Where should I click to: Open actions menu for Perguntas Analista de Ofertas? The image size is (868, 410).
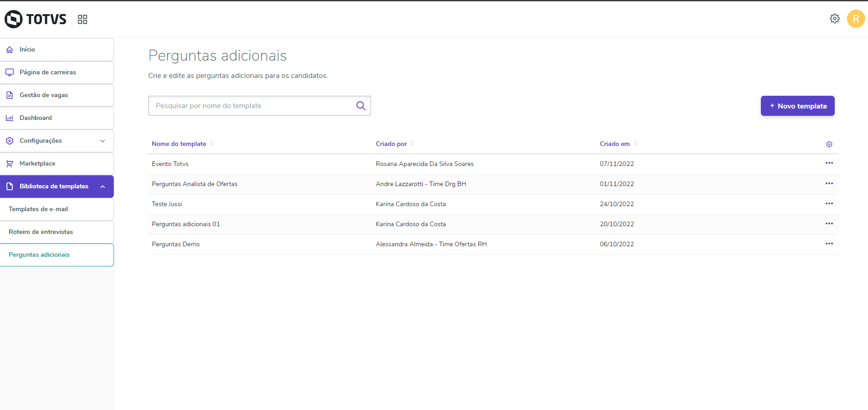pyautogui.click(x=829, y=183)
